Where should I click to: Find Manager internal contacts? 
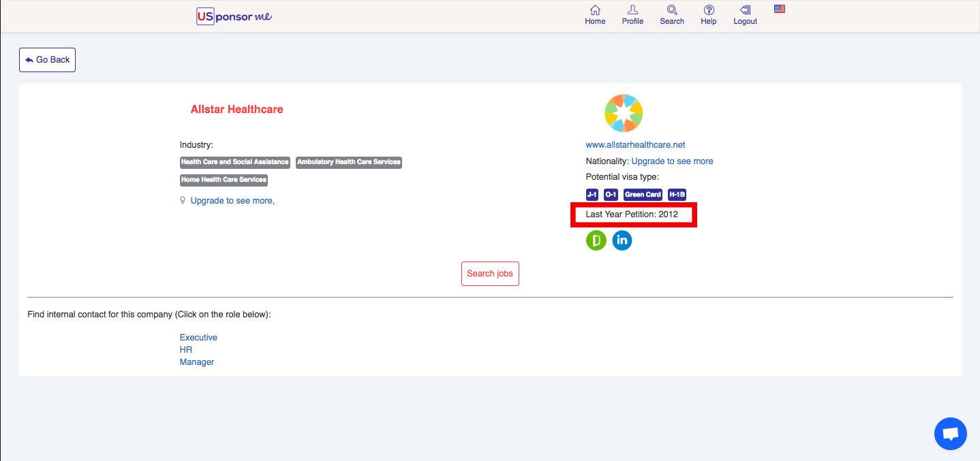coord(197,362)
